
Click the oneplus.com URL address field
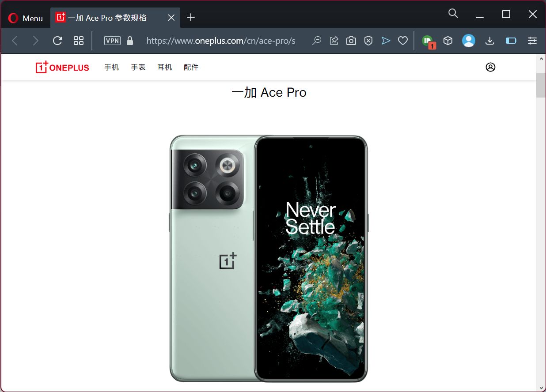pyautogui.click(x=221, y=41)
